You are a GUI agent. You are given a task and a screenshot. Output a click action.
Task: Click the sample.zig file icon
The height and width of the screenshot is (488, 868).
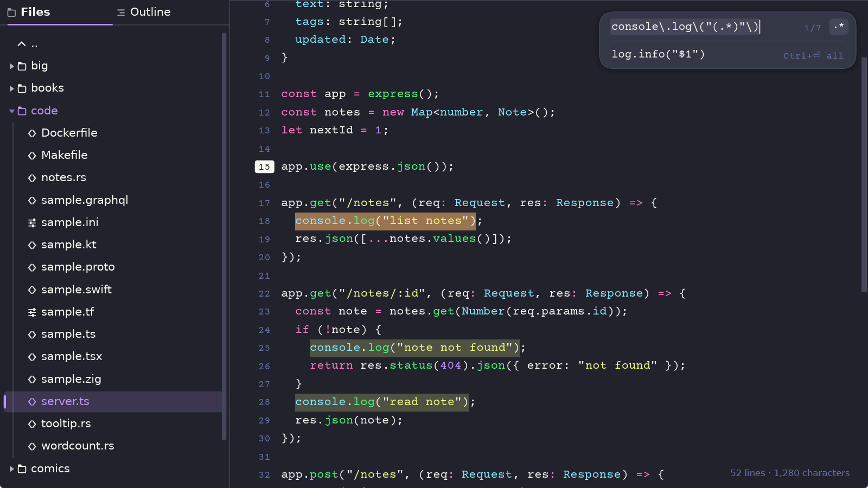click(x=32, y=379)
